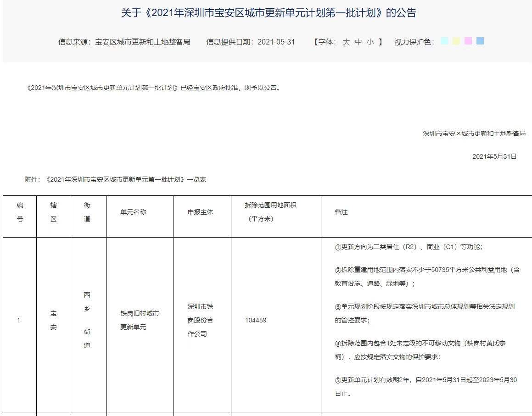This screenshot has width=532, height=416.
Task: Click table header 编号
Action: tap(20, 212)
